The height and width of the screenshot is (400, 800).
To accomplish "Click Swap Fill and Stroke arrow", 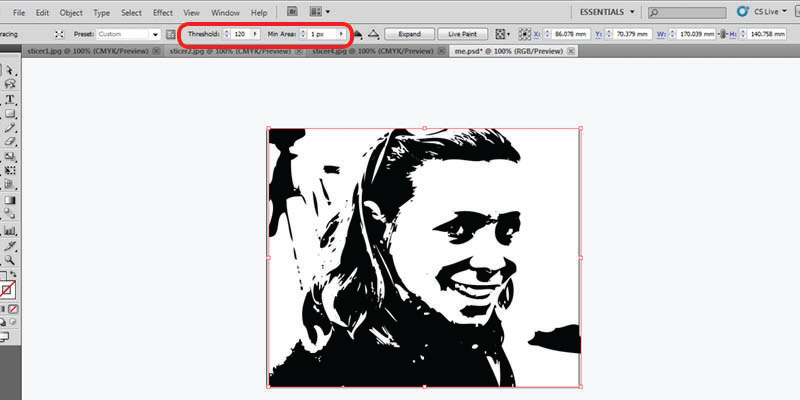I will pos(13,274).
